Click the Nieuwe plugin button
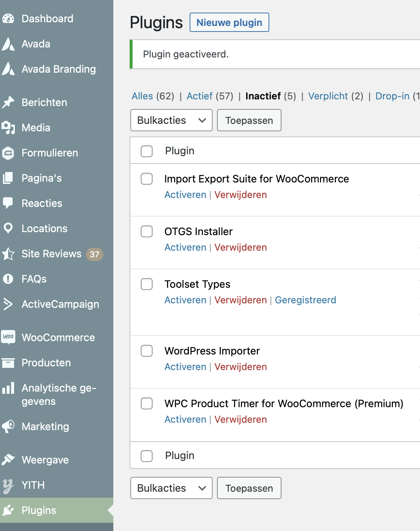 (x=229, y=22)
